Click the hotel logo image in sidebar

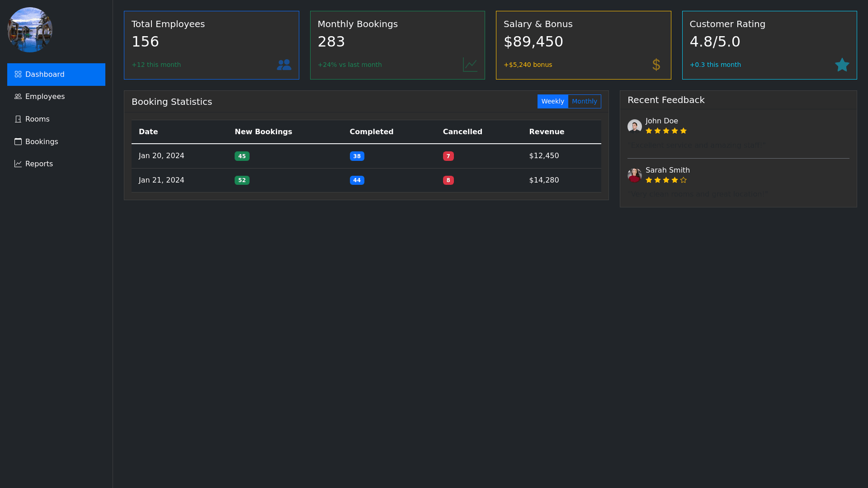30,30
